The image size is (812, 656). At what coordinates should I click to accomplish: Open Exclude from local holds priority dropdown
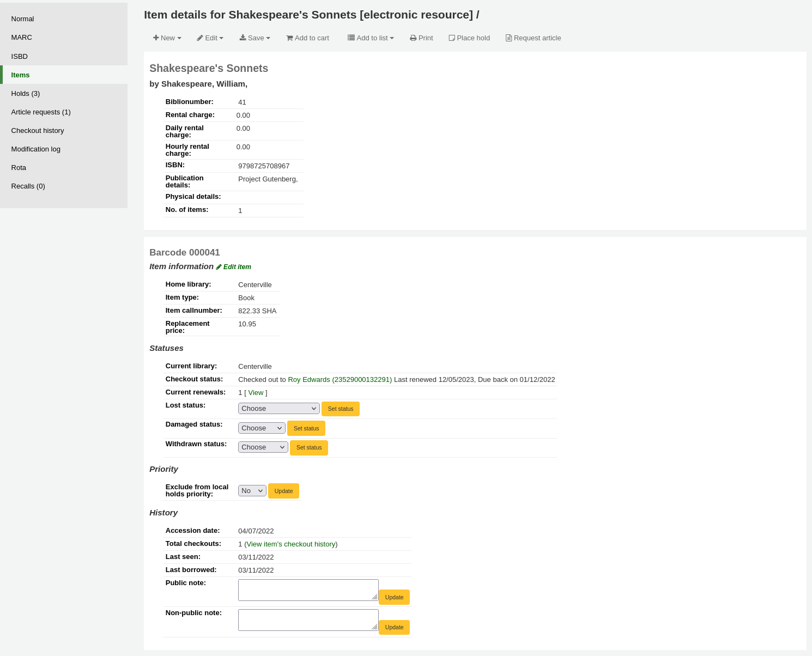[252, 491]
